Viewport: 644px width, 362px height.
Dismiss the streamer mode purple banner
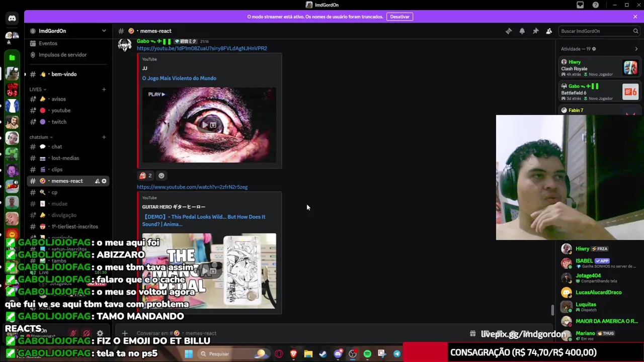coord(635,17)
